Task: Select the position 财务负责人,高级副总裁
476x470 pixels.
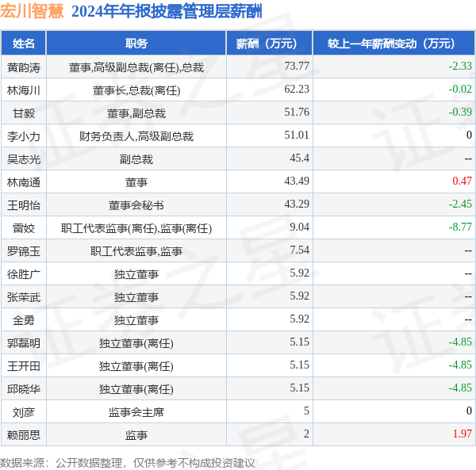Action: click(x=136, y=136)
